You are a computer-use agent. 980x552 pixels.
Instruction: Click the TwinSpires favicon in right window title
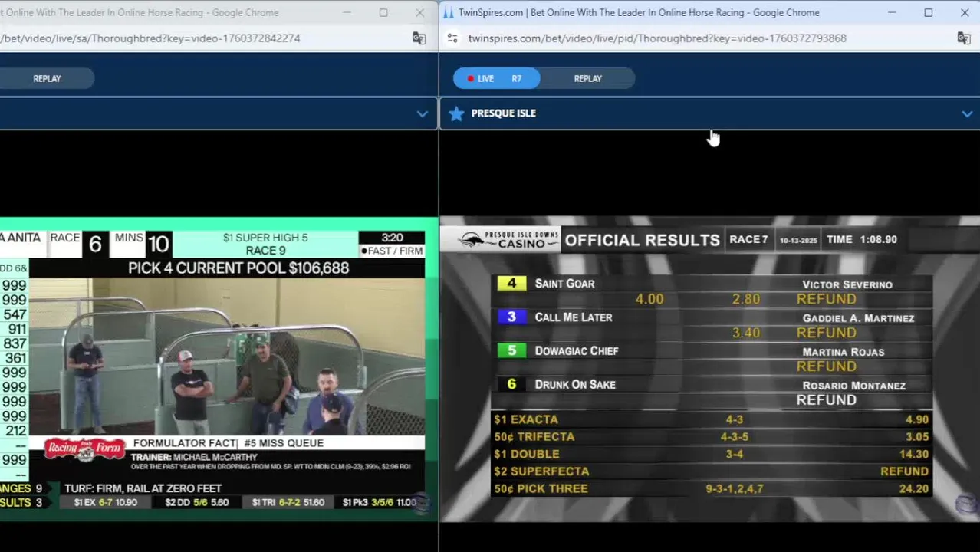click(x=449, y=13)
